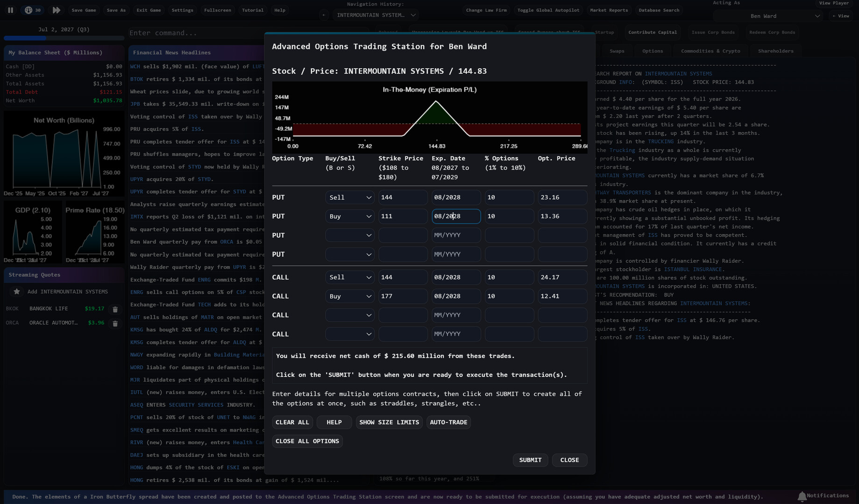
Task: Click the star icon to add Intermountain Systems
Action: [17, 292]
